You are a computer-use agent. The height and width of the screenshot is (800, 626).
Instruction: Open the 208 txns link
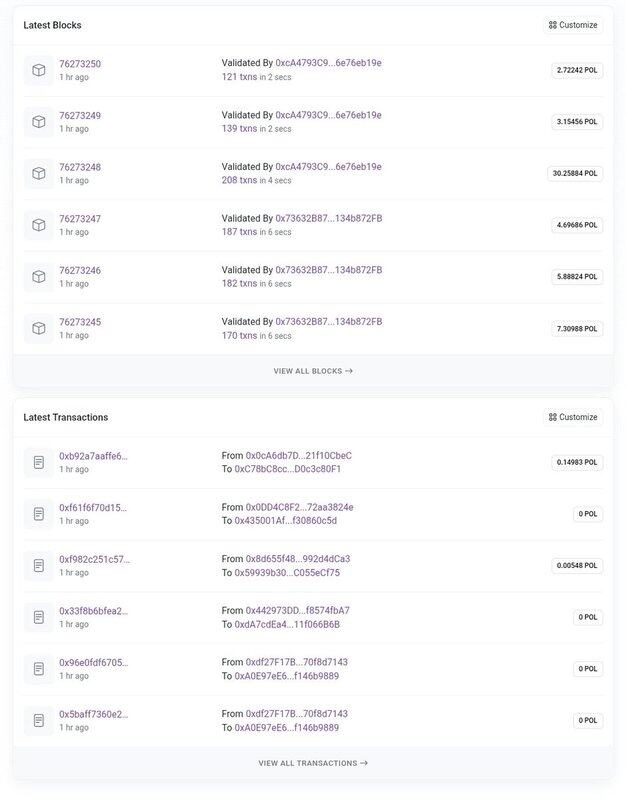click(239, 180)
